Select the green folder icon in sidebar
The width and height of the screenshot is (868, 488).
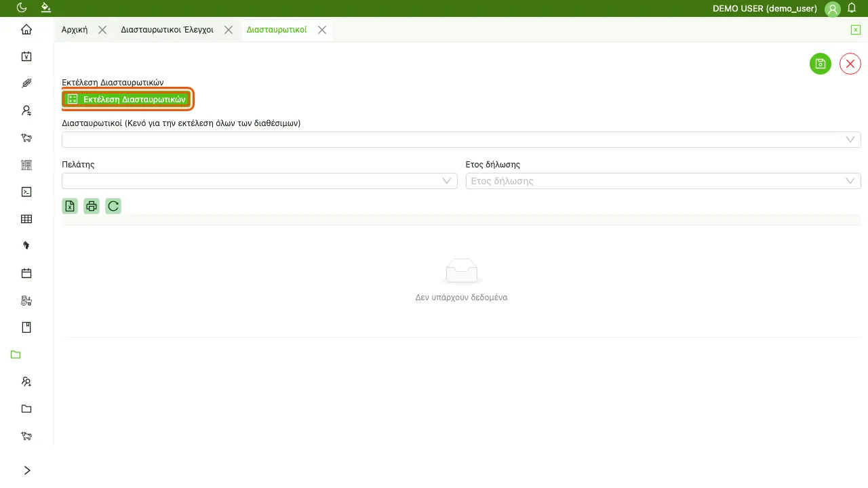(x=16, y=354)
